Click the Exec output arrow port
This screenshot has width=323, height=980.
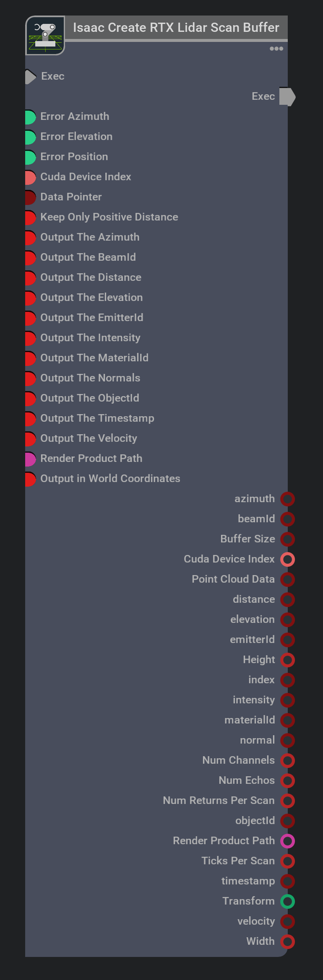point(287,97)
